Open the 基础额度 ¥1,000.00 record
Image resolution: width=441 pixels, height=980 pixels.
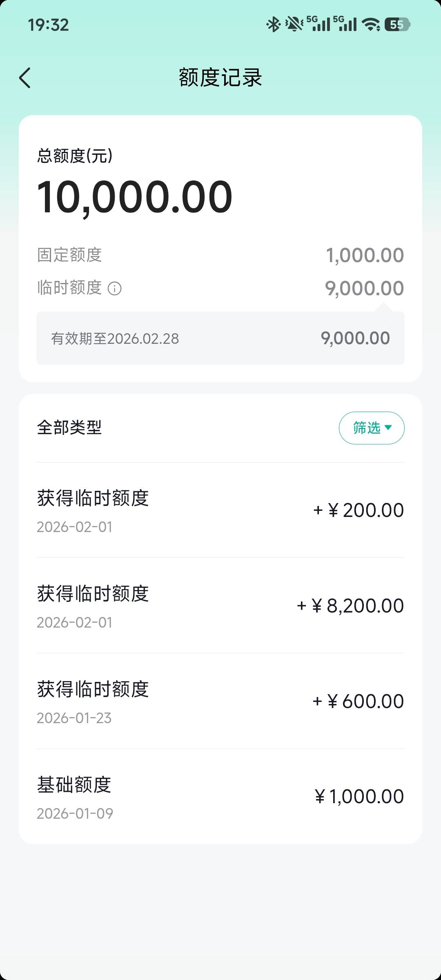220,797
